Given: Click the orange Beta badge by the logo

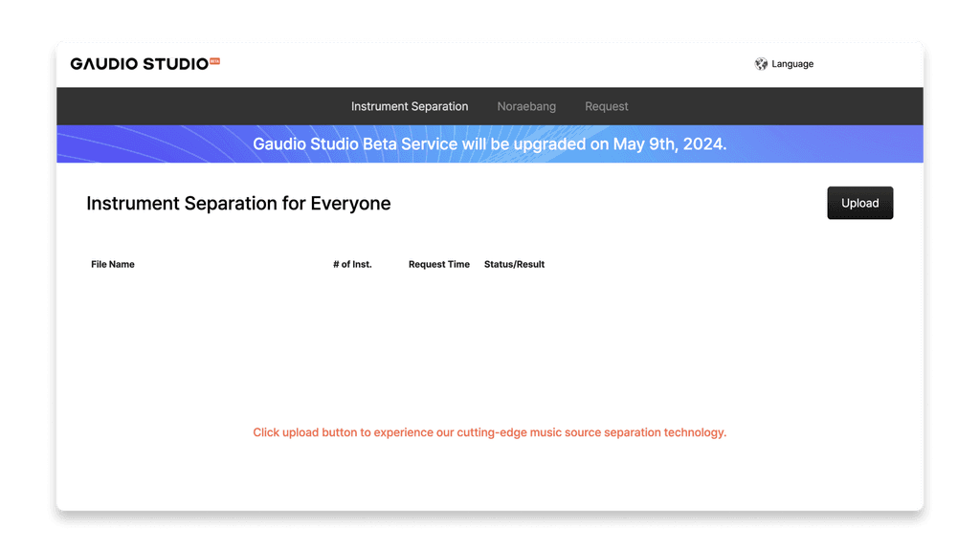Looking at the screenshot, I should 214,61.
